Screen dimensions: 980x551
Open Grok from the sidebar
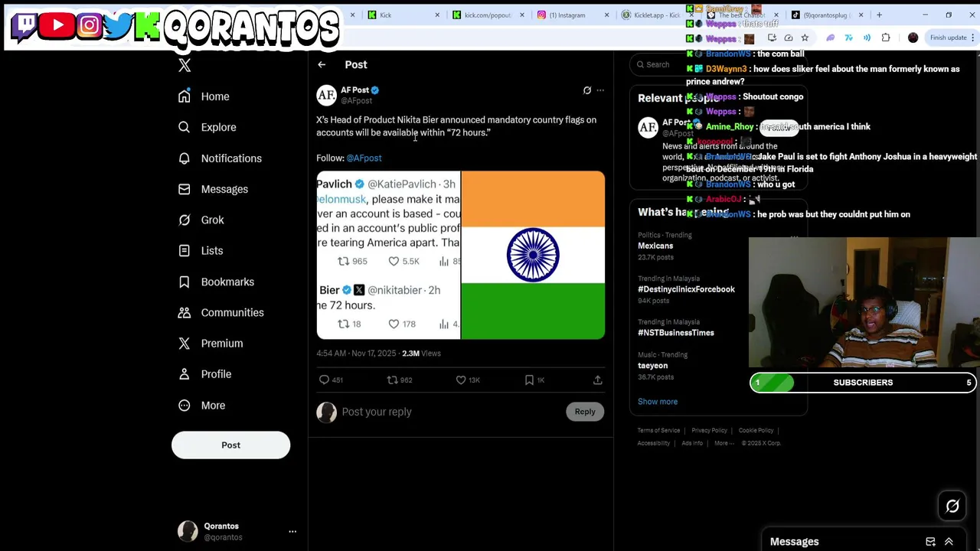click(201, 220)
